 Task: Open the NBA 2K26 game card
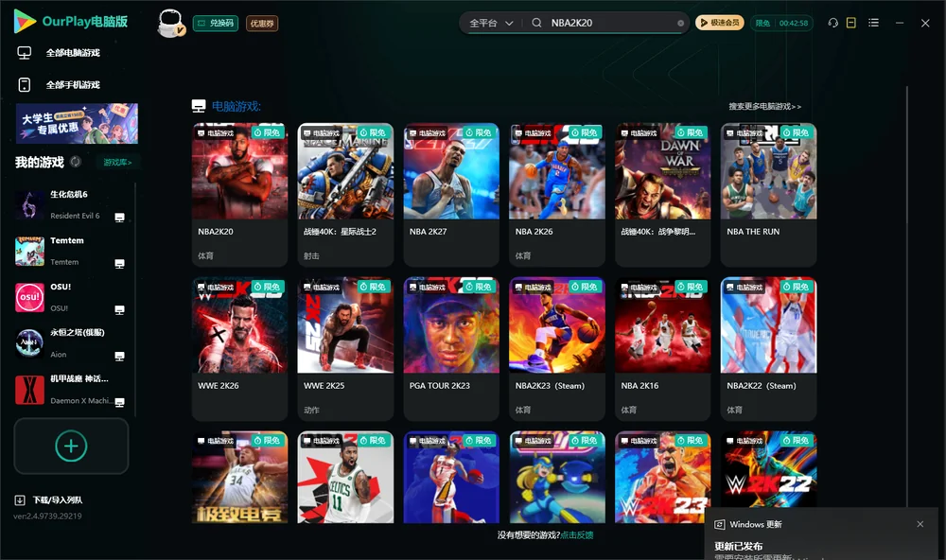pyautogui.click(x=557, y=194)
